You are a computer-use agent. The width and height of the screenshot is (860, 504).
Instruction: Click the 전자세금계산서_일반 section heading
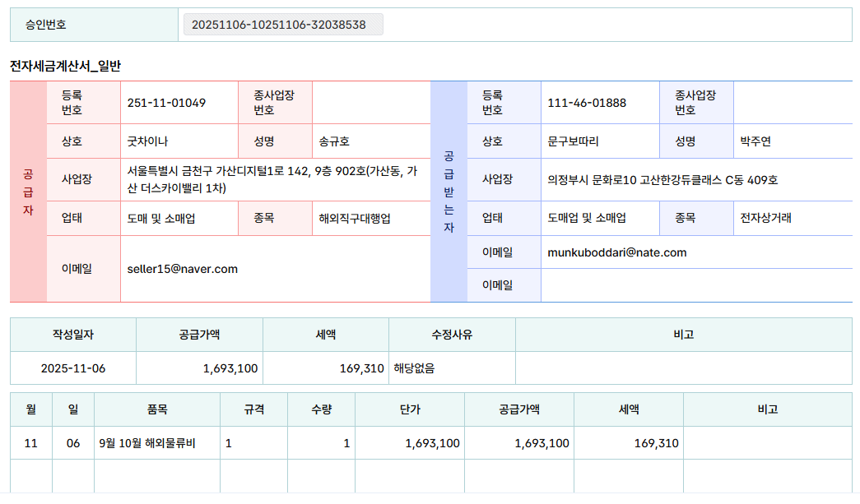click(65, 65)
